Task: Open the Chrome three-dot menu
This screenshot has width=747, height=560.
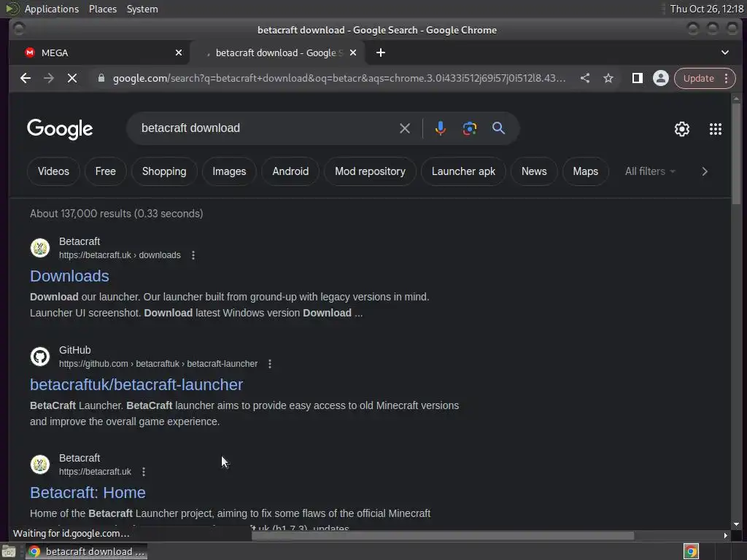Action: (x=726, y=78)
